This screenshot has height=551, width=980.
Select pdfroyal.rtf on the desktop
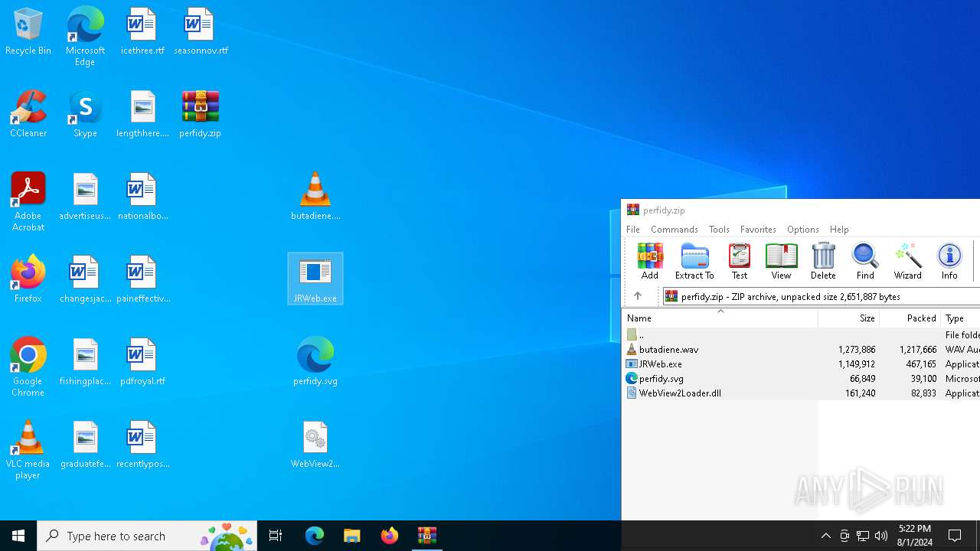coord(142,362)
